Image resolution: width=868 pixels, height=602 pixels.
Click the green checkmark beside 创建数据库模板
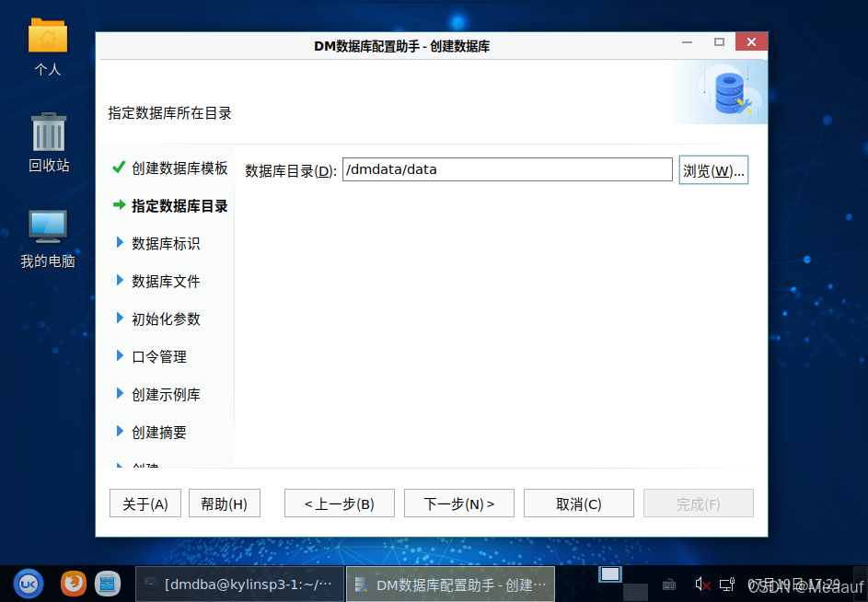[119, 167]
